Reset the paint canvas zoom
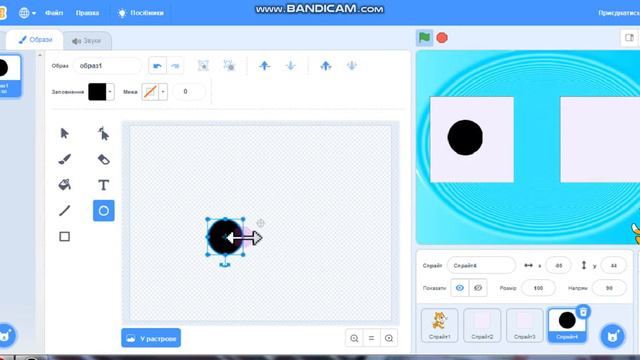The image size is (640, 360). coord(371,338)
